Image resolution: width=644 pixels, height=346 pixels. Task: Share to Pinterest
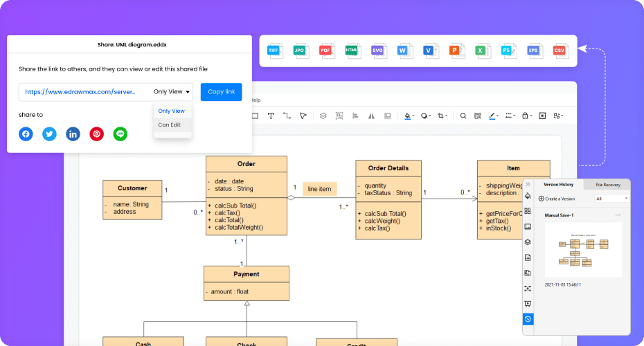96,134
